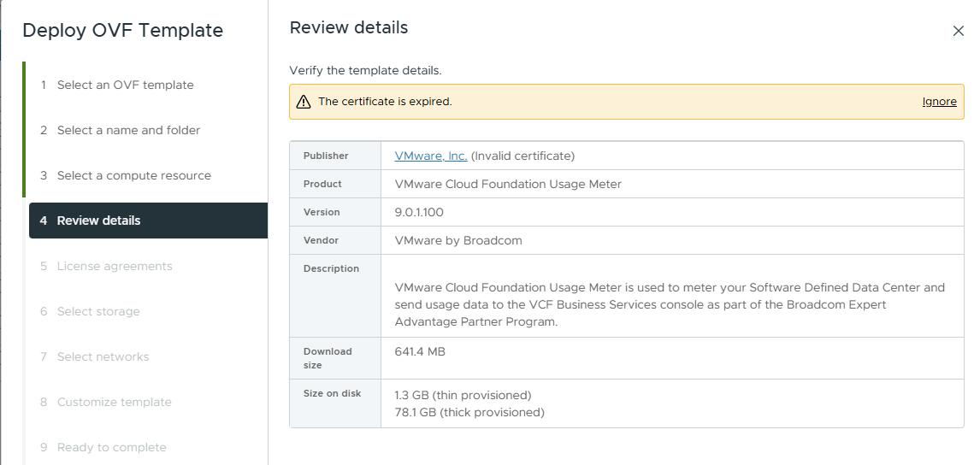Click step 5 License agreements

(x=115, y=266)
